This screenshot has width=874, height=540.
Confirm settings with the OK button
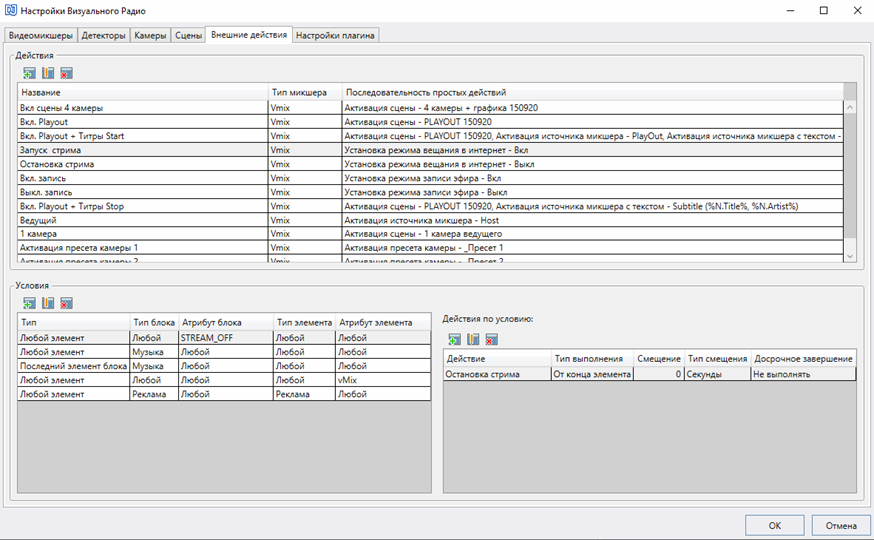pyautogui.click(x=775, y=526)
